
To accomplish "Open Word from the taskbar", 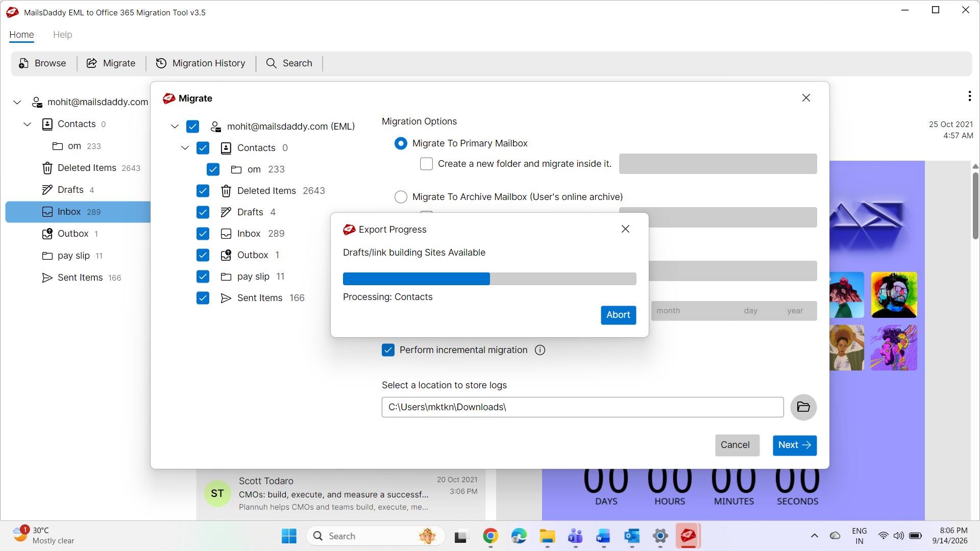I will 603,536.
